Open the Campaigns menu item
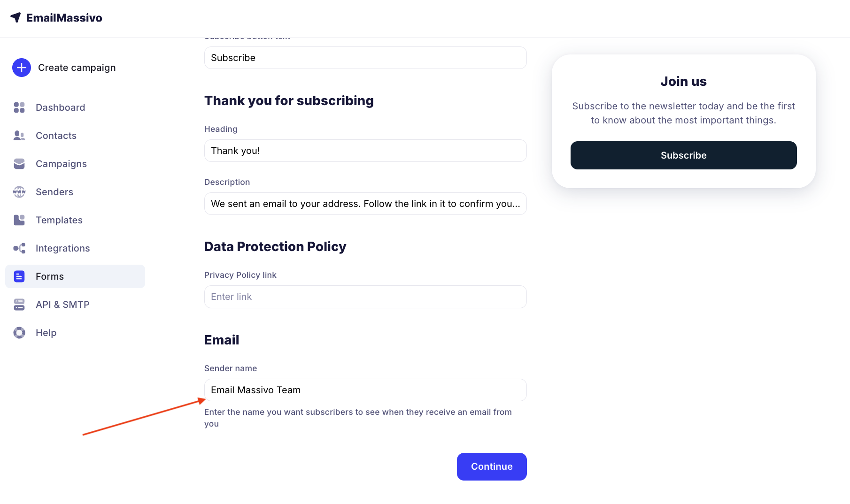Image resolution: width=850 pixels, height=504 pixels. [61, 164]
